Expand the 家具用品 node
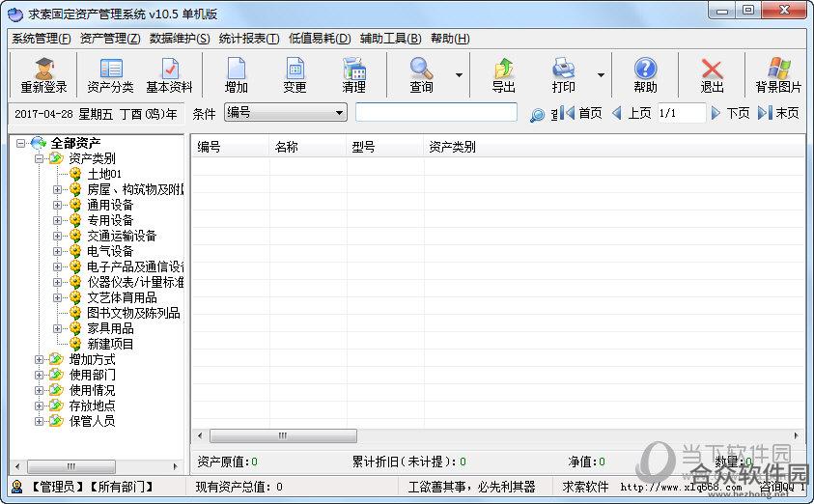Image resolution: width=814 pixels, height=504 pixels. (x=57, y=328)
